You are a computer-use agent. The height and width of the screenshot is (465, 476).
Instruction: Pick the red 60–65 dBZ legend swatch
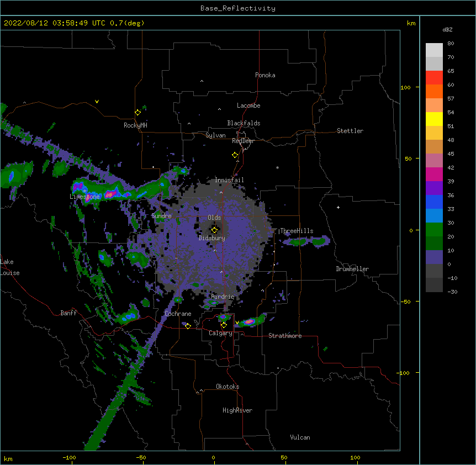tap(434, 78)
